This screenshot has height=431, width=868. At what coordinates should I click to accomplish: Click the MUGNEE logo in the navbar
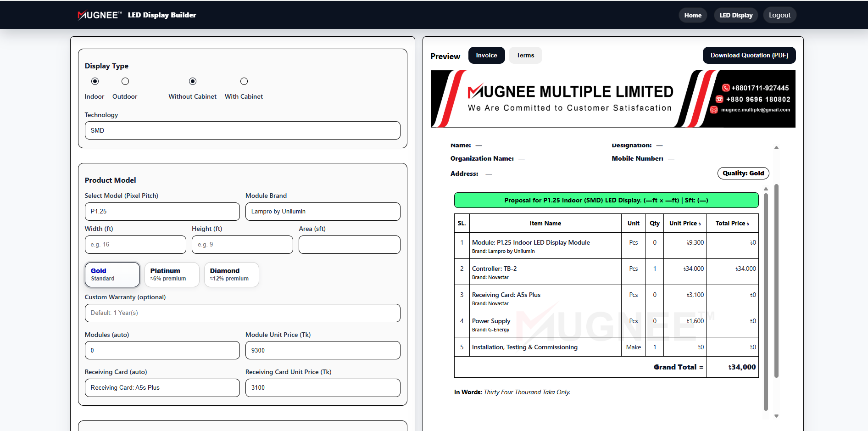(100, 15)
